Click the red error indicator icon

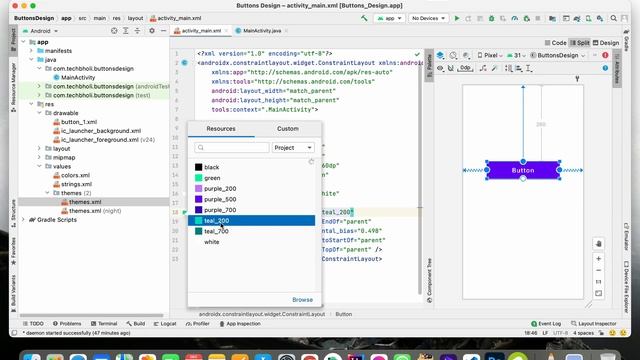pos(605,55)
